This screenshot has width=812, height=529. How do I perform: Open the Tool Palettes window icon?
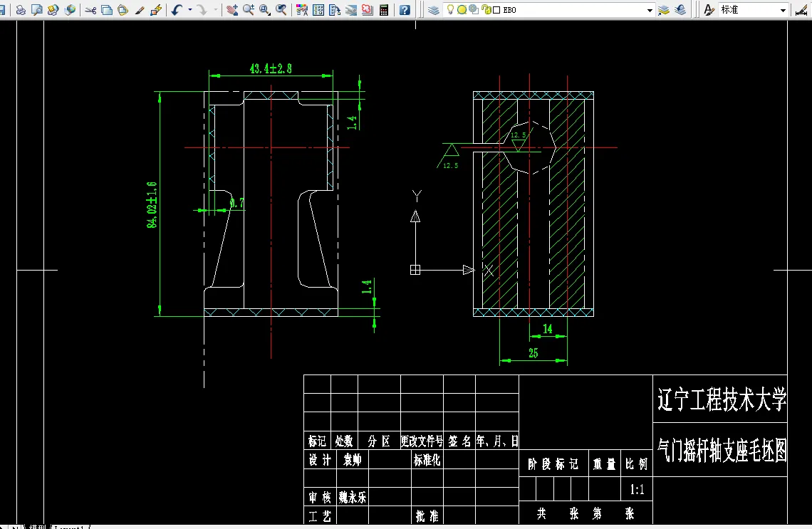[x=335, y=10]
